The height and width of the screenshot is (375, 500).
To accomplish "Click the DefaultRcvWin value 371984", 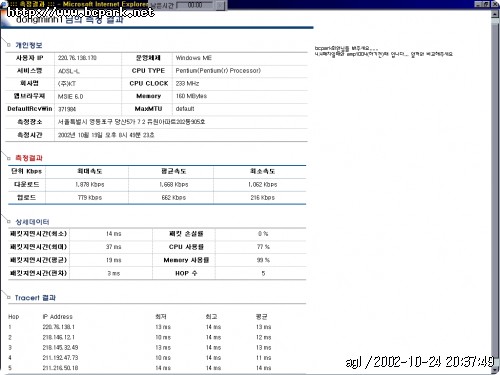I will tap(67, 109).
